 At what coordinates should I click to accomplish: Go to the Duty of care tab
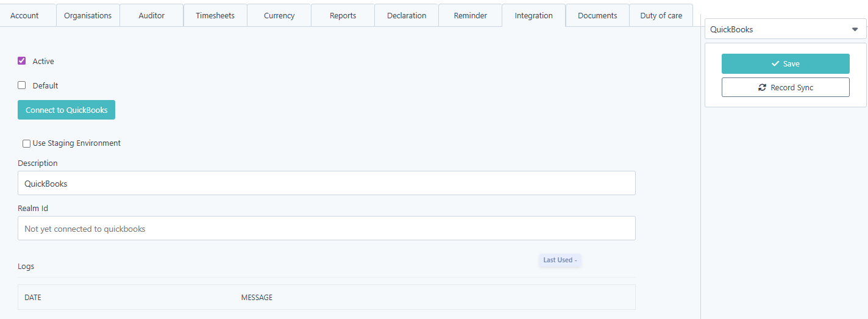click(661, 15)
